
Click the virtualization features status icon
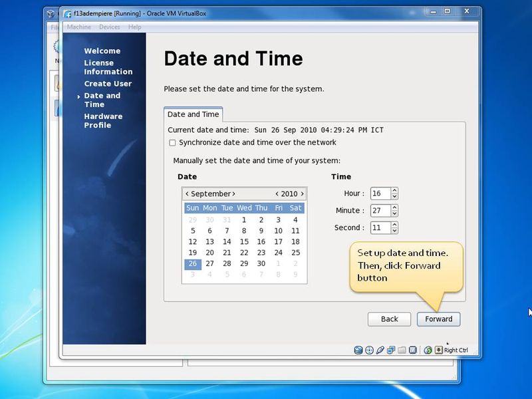pos(412,350)
